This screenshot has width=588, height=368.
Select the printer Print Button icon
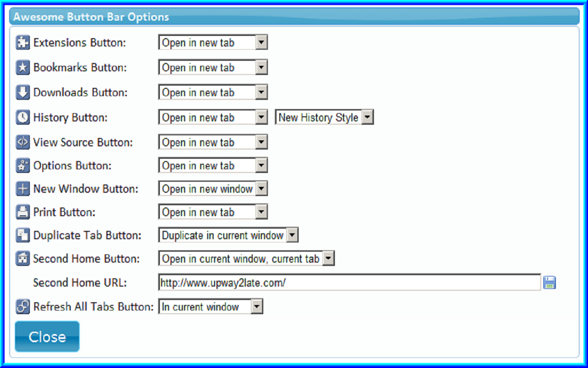(22, 212)
